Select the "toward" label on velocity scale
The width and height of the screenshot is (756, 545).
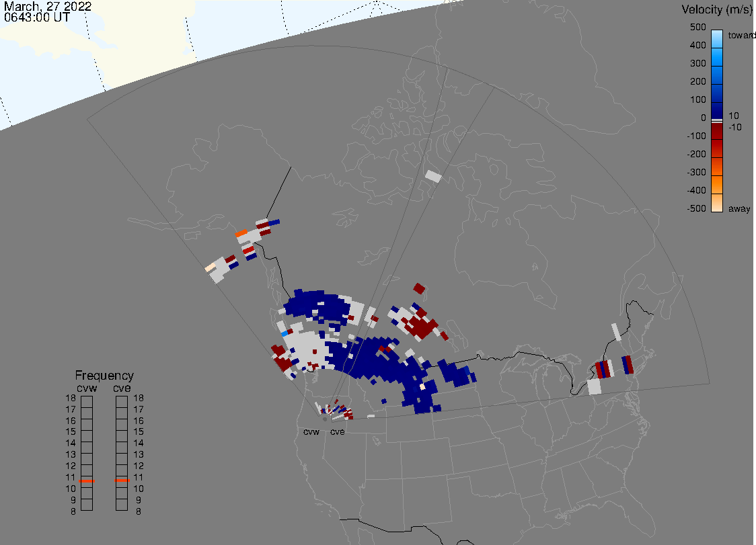(742, 35)
